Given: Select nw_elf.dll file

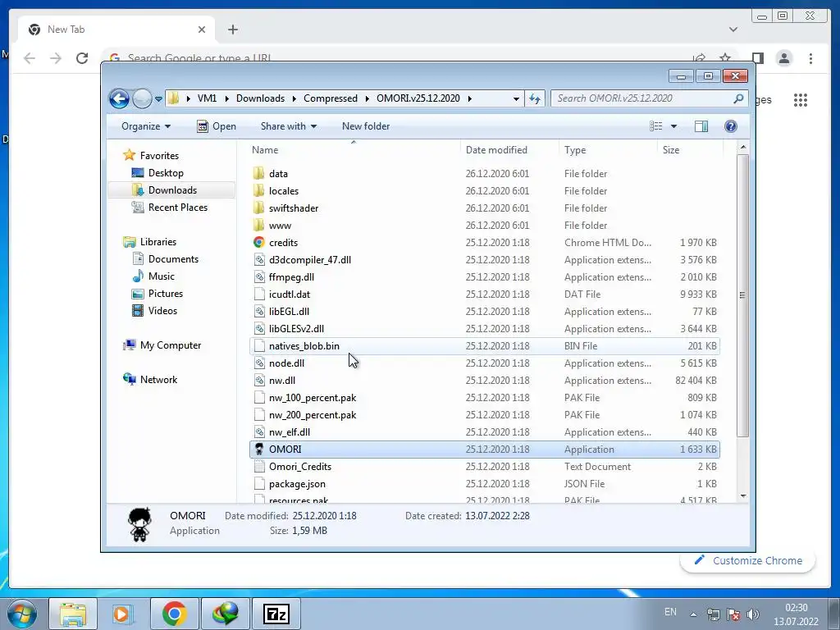Looking at the screenshot, I should tap(485, 432).
